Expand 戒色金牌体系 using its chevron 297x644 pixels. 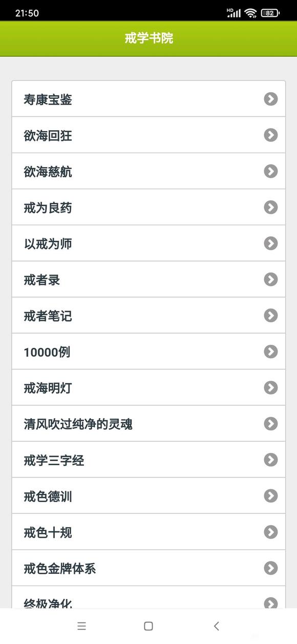[x=270, y=568]
